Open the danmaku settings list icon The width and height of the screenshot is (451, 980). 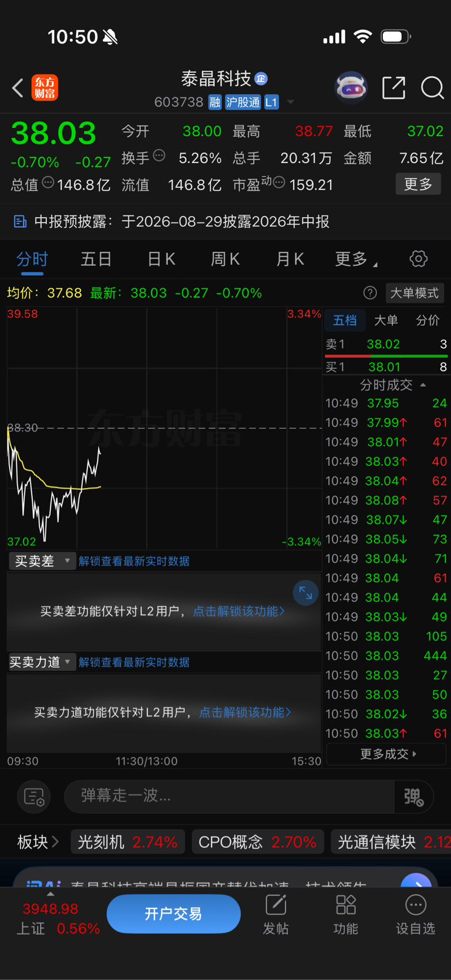pos(34,797)
